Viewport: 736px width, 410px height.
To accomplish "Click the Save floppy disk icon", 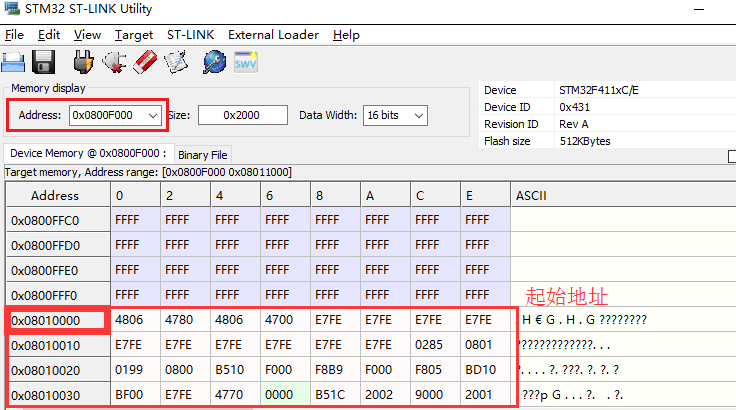I will [44, 62].
